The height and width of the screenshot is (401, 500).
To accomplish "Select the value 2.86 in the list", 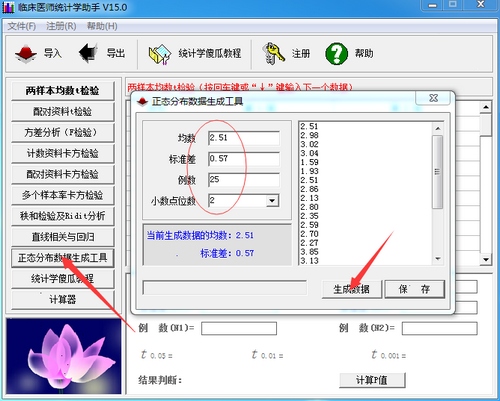I will click(x=309, y=189).
